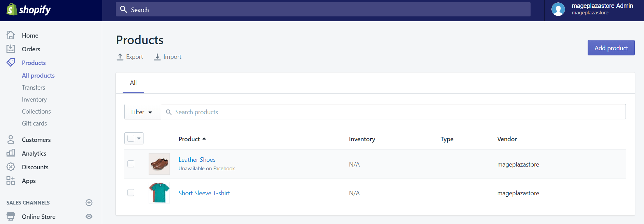Select All products submenu item
This screenshot has height=224, width=644.
[38, 75]
